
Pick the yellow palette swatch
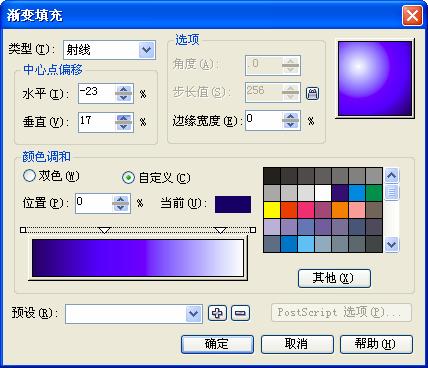272,210
